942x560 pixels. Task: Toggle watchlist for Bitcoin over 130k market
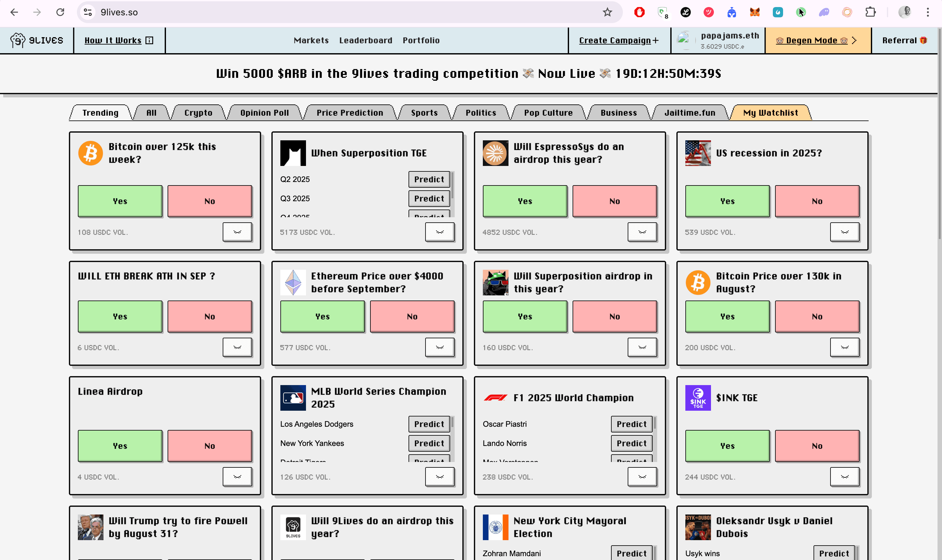(x=845, y=347)
